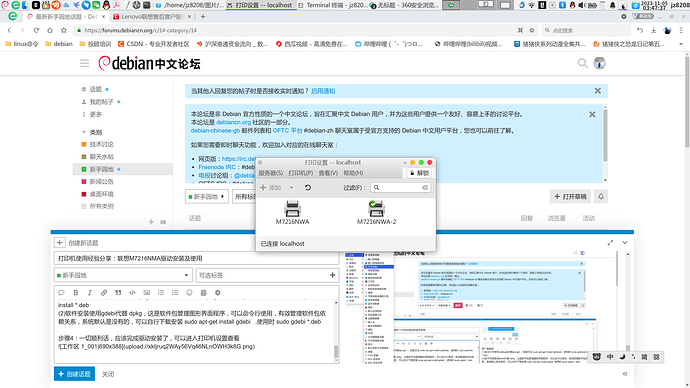690x388 pixels.
Task: Switch to the Terminal window in taskbar
Action: click(333, 5)
